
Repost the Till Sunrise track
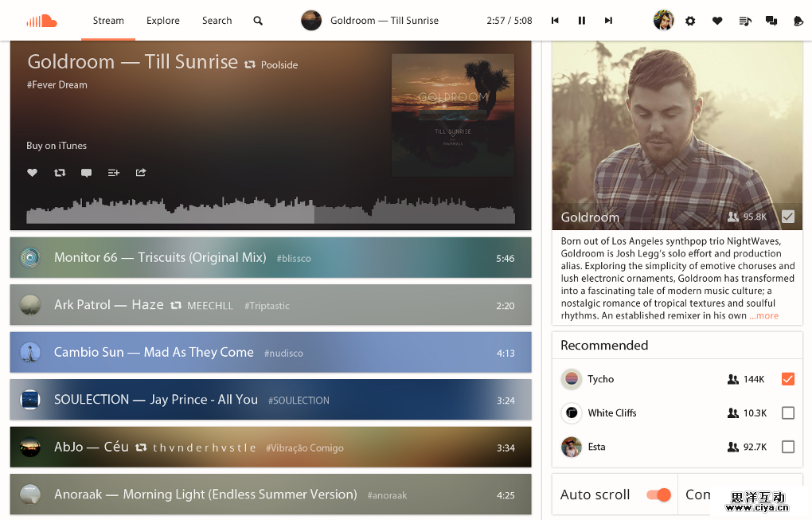click(x=60, y=173)
